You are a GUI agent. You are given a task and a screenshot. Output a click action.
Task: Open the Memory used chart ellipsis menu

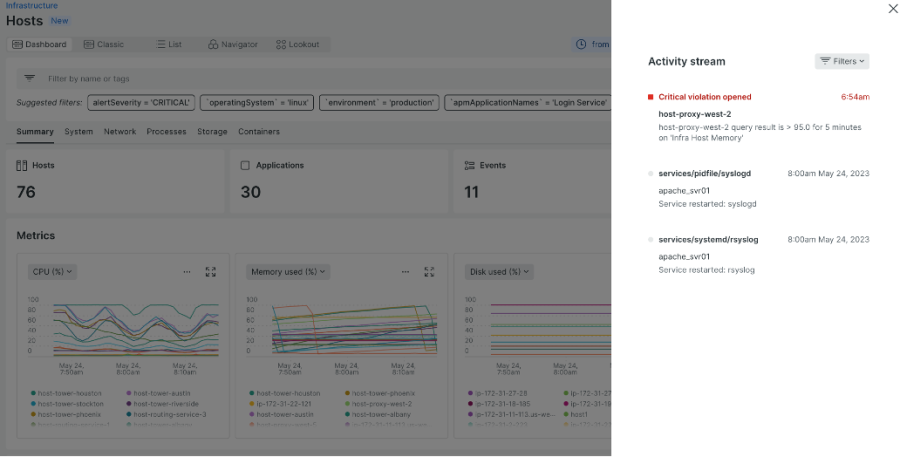click(405, 272)
